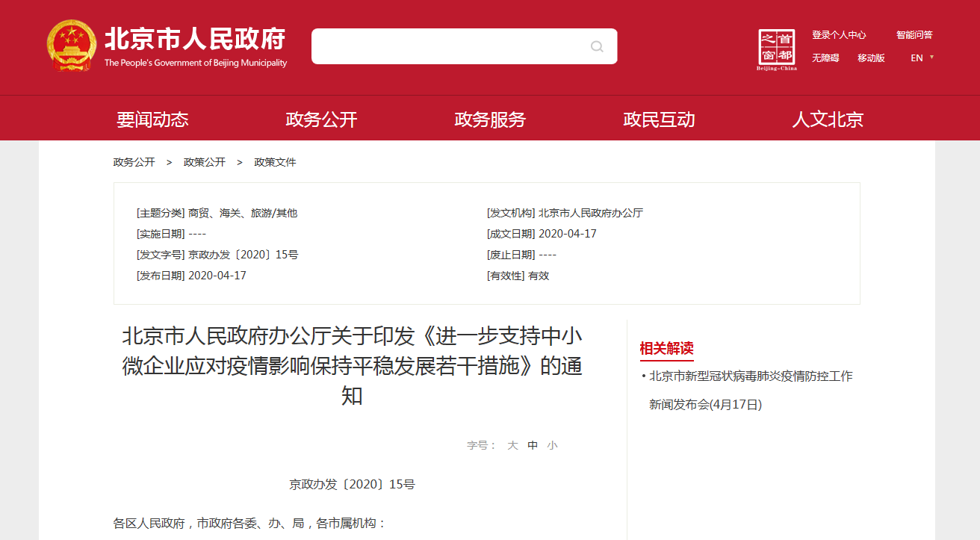Image resolution: width=980 pixels, height=540 pixels.
Task: Enable 无障碍 accessibility mode
Action: (825, 58)
